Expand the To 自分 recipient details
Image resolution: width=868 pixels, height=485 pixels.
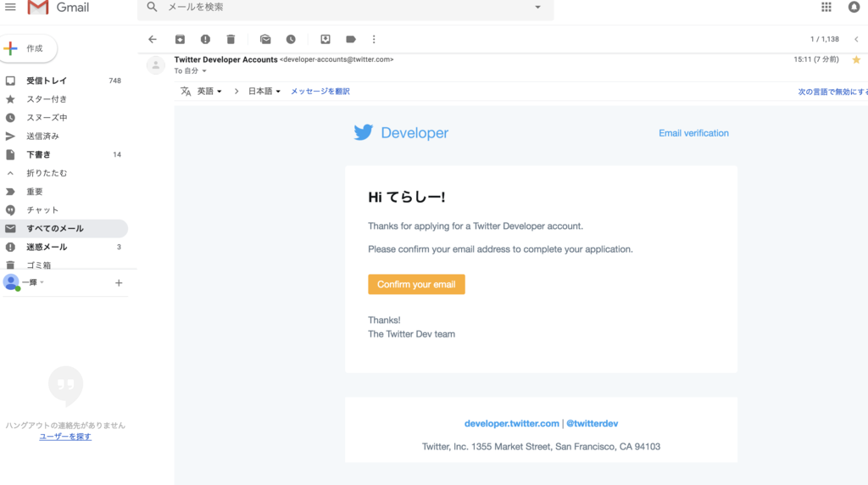point(204,71)
